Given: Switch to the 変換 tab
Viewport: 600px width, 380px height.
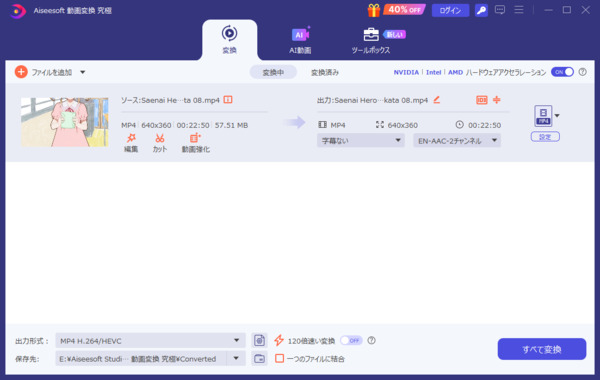Looking at the screenshot, I should [x=230, y=40].
